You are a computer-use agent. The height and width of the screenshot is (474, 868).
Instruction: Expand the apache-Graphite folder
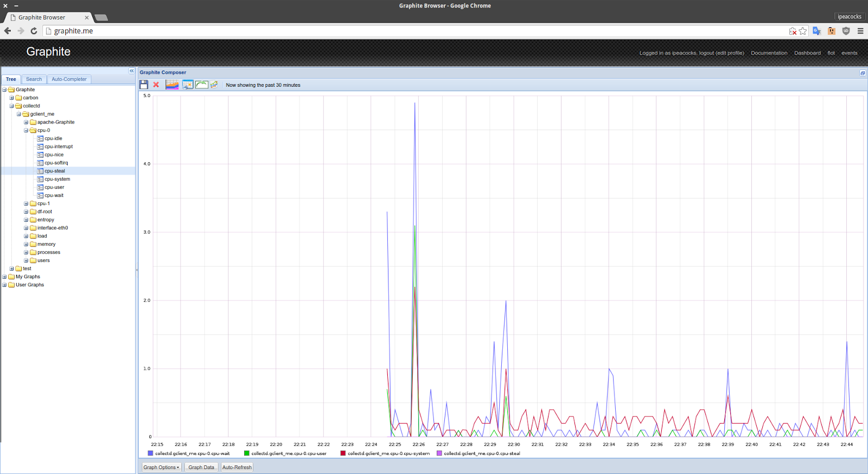[x=26, y=122]
